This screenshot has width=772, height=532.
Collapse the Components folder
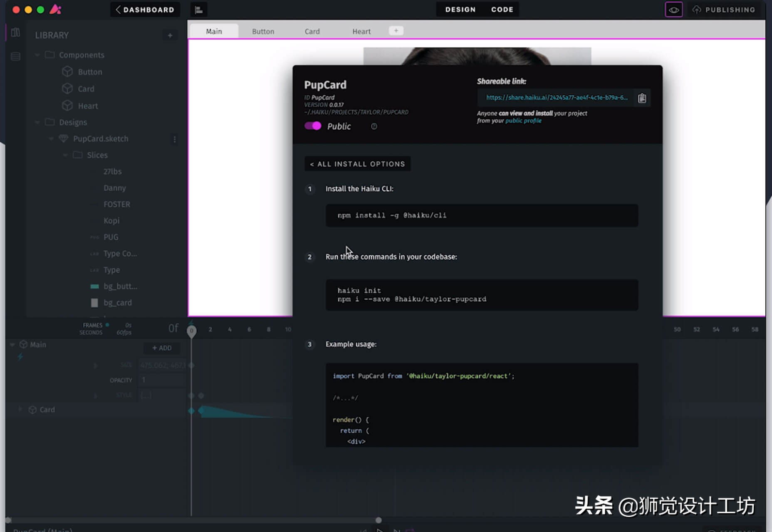(x=37, y=54)
